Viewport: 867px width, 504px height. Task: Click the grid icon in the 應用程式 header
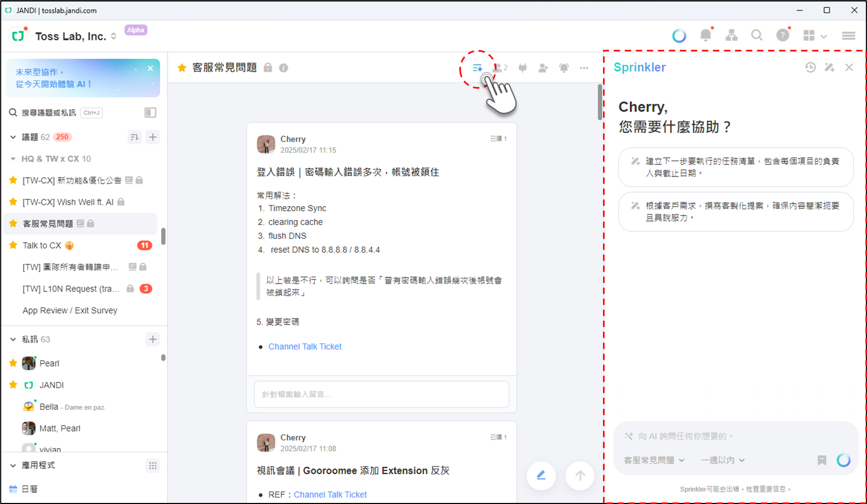click(x=153, y=466)
